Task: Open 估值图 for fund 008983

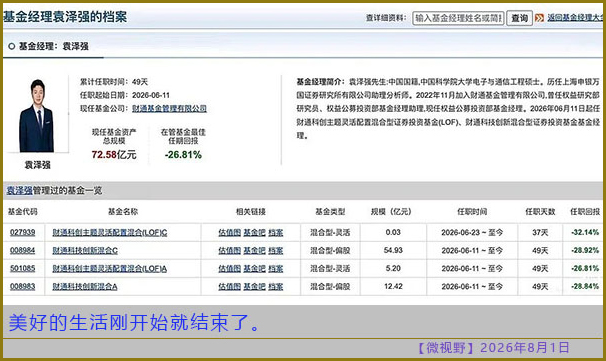Action: 230,286
